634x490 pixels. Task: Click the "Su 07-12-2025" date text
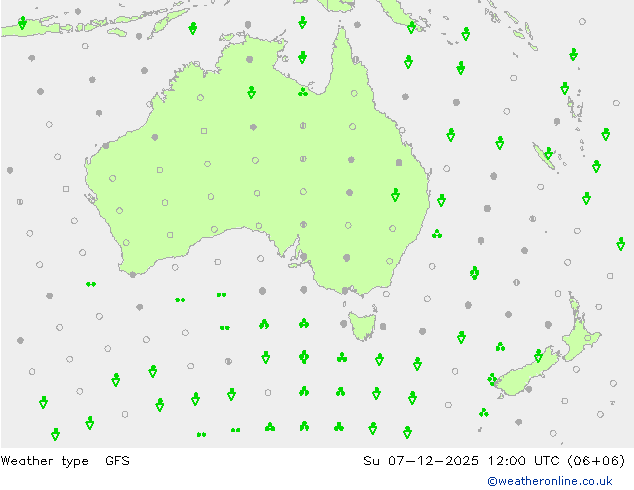(421, 460)
